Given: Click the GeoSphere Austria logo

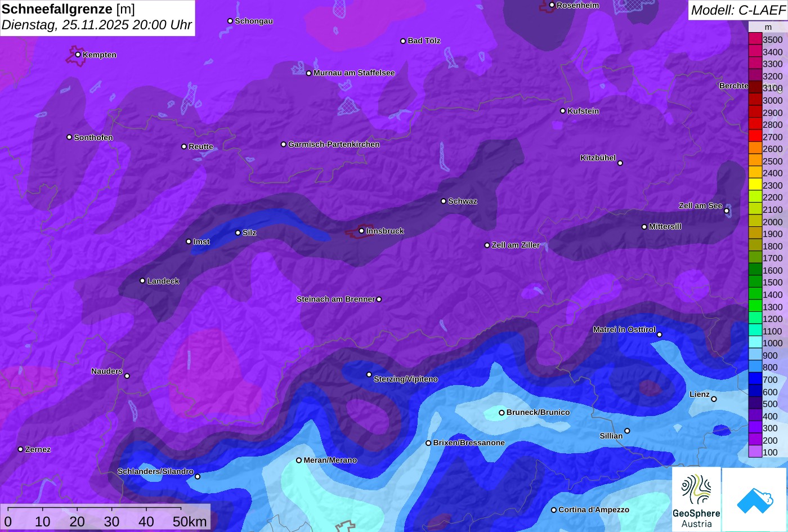Looking at the screenshot, I should click(x=696, y=499).
